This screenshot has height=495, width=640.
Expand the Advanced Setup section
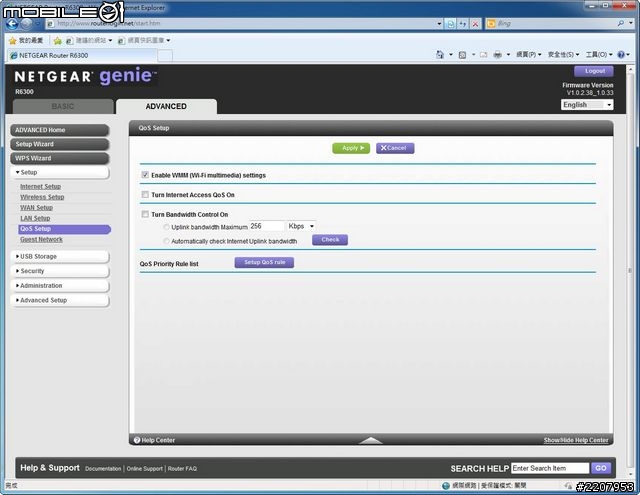(60, 300)
